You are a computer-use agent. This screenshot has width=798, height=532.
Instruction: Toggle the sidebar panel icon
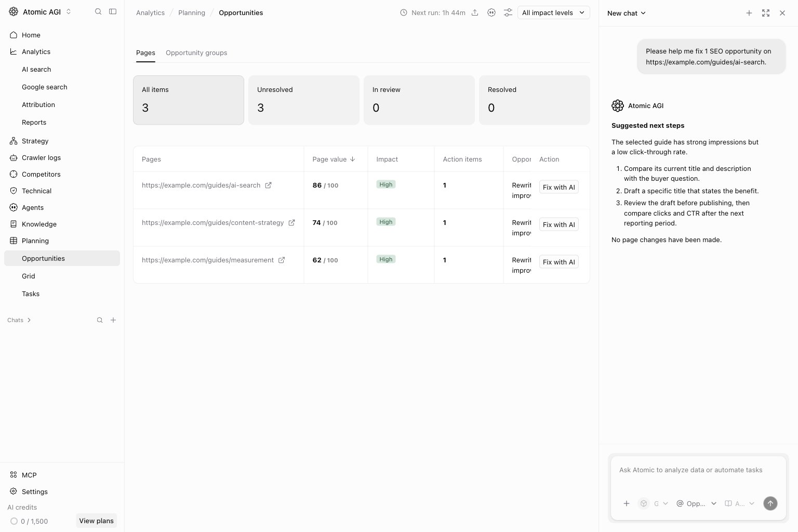point(113,11)
